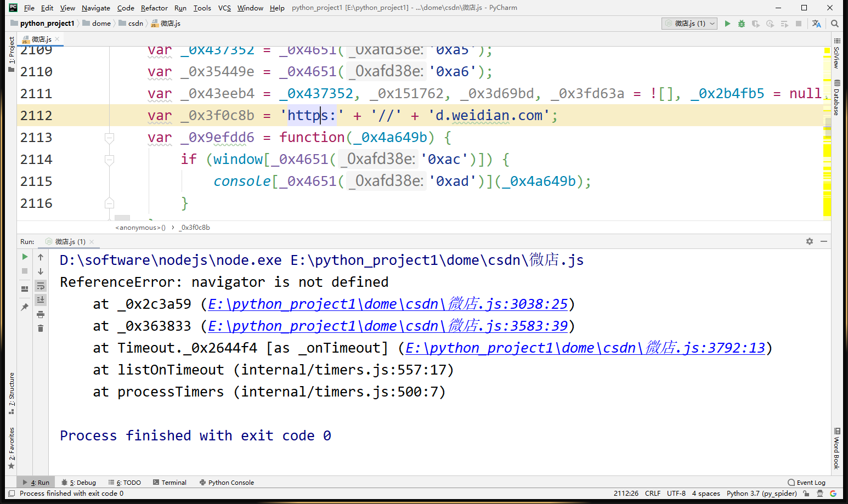Open the Python Console tool window
Screen dimensions: 848x504
click(227, 483)
